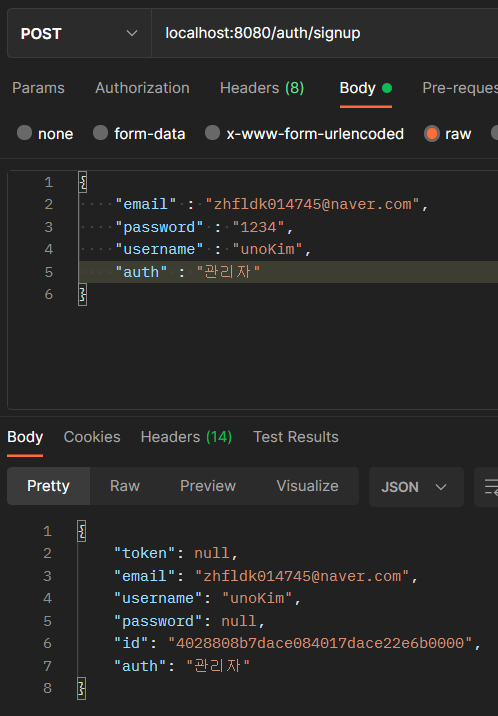498x716 pixels.
Task: Switch to the Params tab
Action: [38, 88]
